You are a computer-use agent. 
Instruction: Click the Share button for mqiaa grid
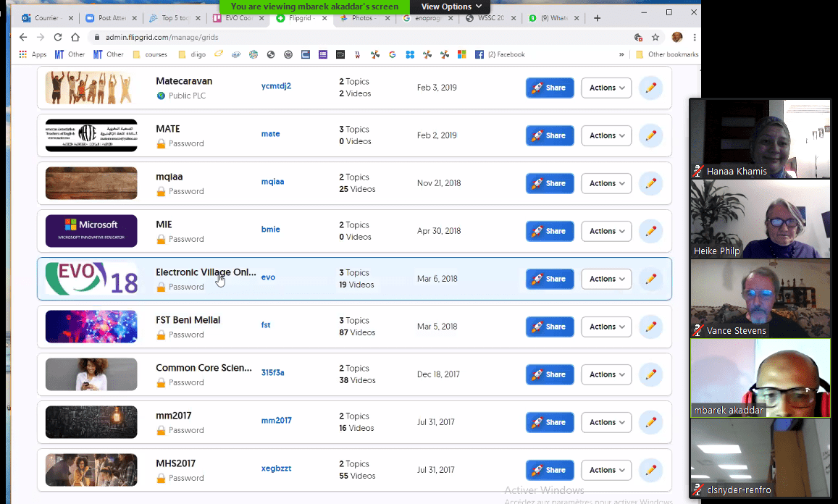point(550,183)
